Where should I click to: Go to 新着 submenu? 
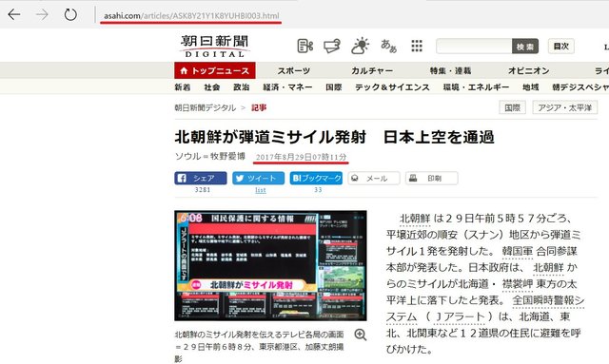point(183,87)
